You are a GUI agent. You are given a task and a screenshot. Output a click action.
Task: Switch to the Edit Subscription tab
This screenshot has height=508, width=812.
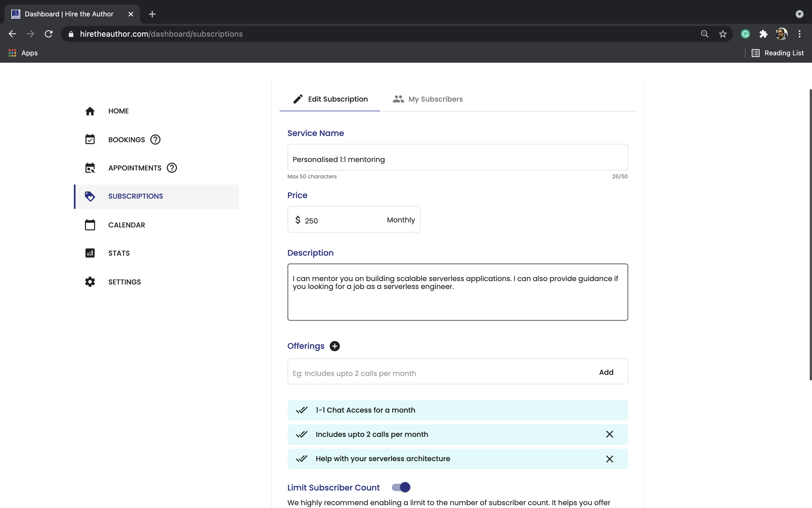(330, 99)
